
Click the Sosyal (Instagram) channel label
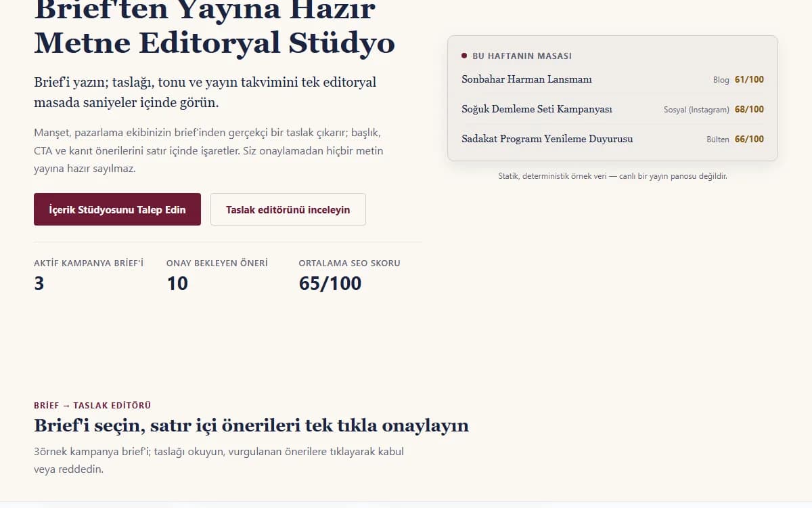tap(696, 110)
